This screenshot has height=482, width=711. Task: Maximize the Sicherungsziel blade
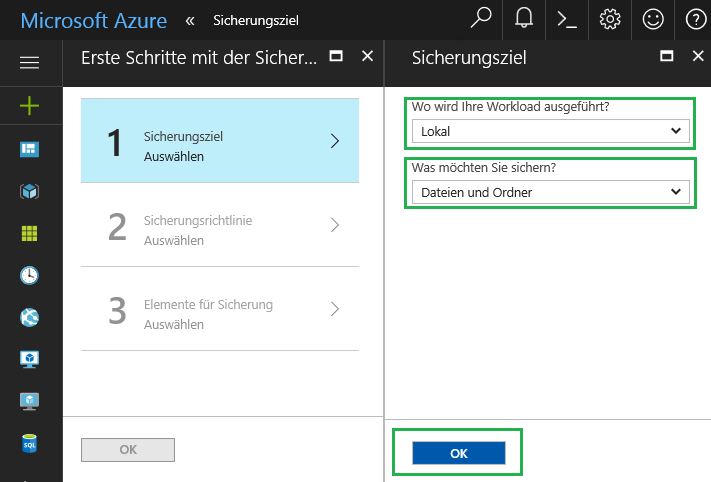667,56
